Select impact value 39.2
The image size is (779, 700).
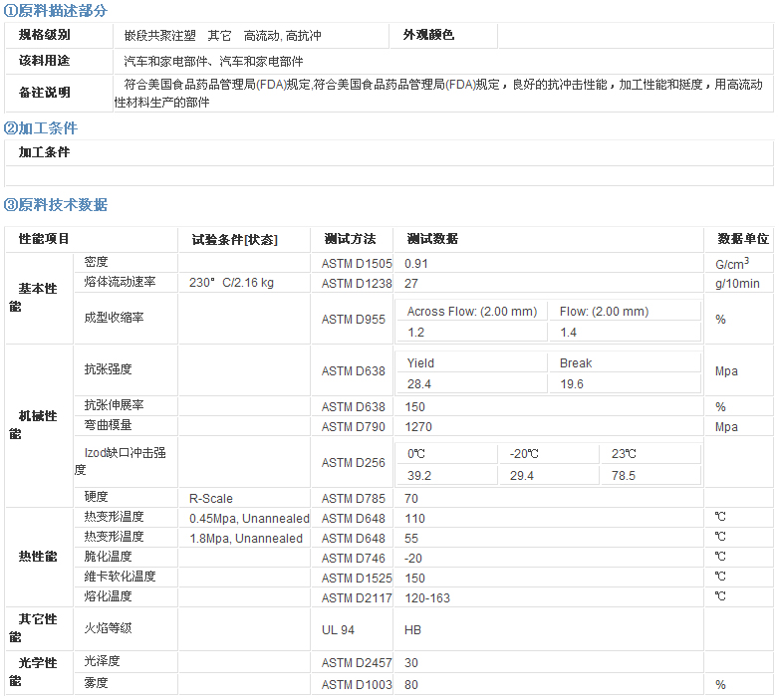coord(419,475)
